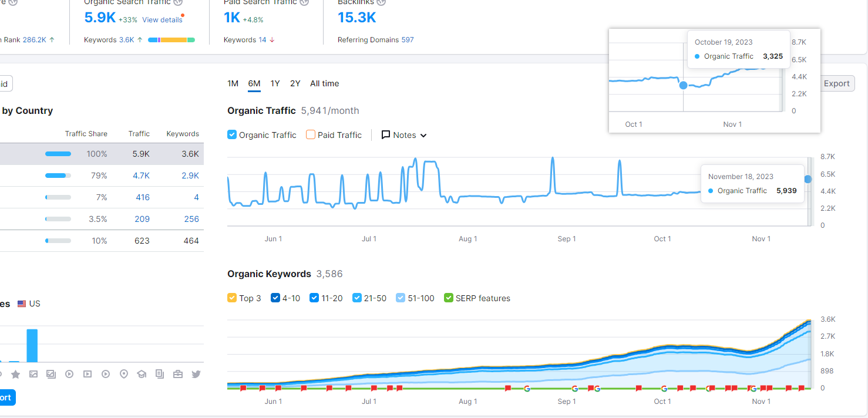This screenshot has width=868, height=418.
Task: Enable the Paid Traffic checkbox
Action: 310,135
